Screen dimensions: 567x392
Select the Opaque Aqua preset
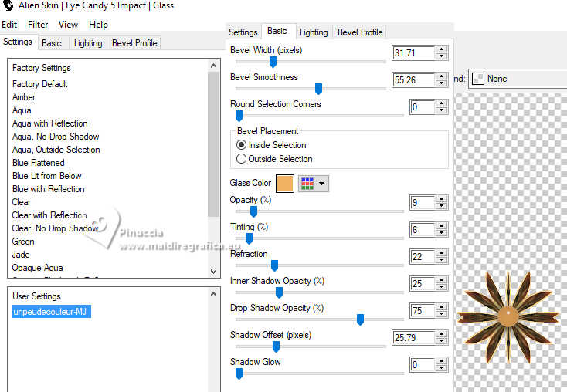(38, 268)
